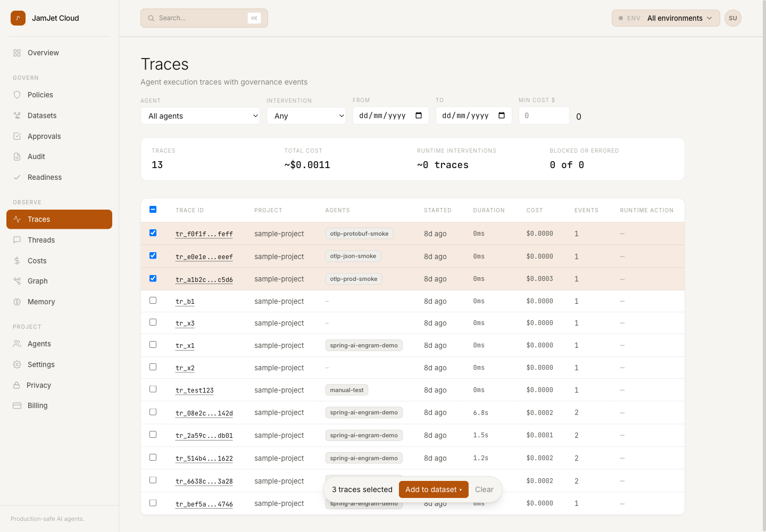The width and height of the screenshot is (766, 532).
Task: Click the Approvals checkmark-box icon
Action: tap(17, 136)
